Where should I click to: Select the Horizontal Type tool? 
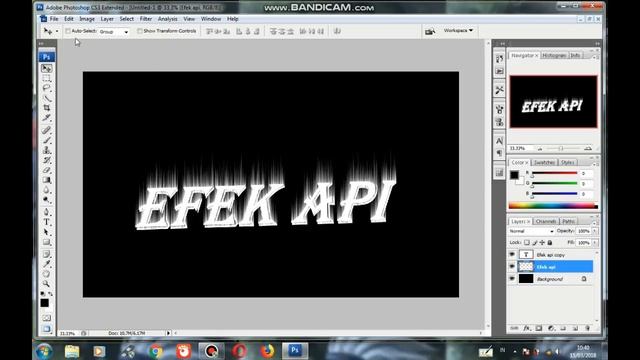click(x=47, y=222)
